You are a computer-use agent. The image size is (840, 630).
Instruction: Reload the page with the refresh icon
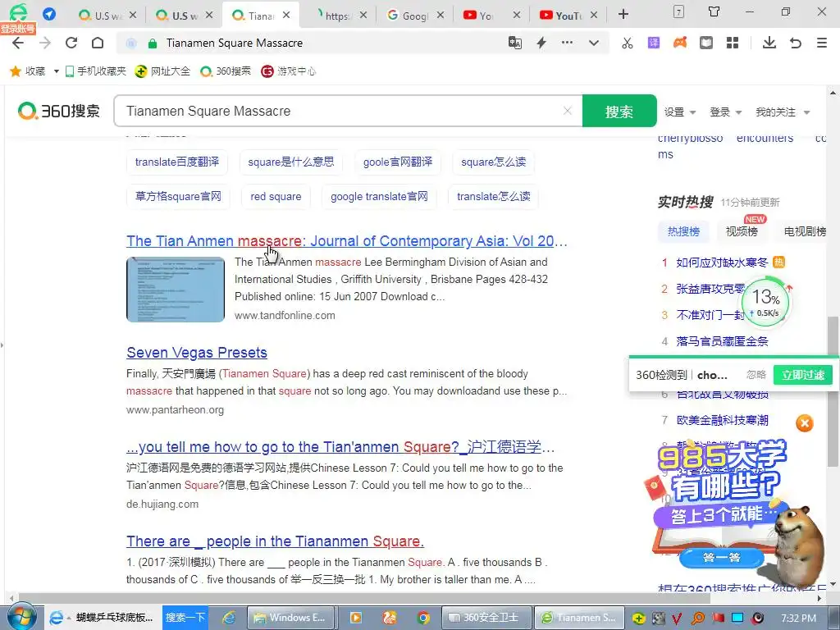point(71,43)
